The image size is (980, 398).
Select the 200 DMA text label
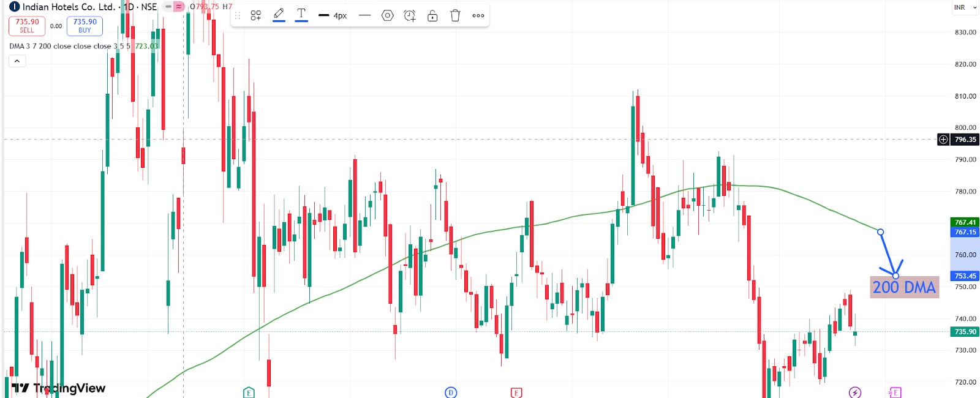tap(904, 287)
